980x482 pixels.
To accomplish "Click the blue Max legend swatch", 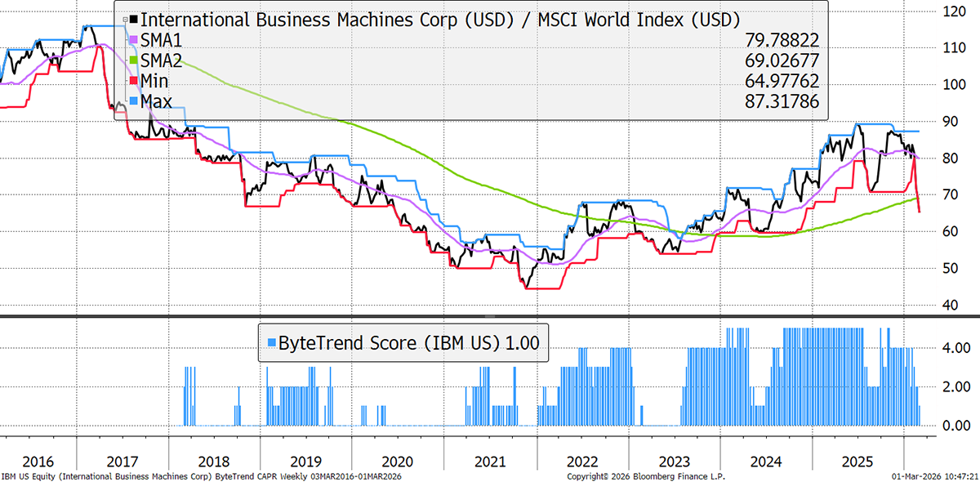I will [x=136, y=100].
